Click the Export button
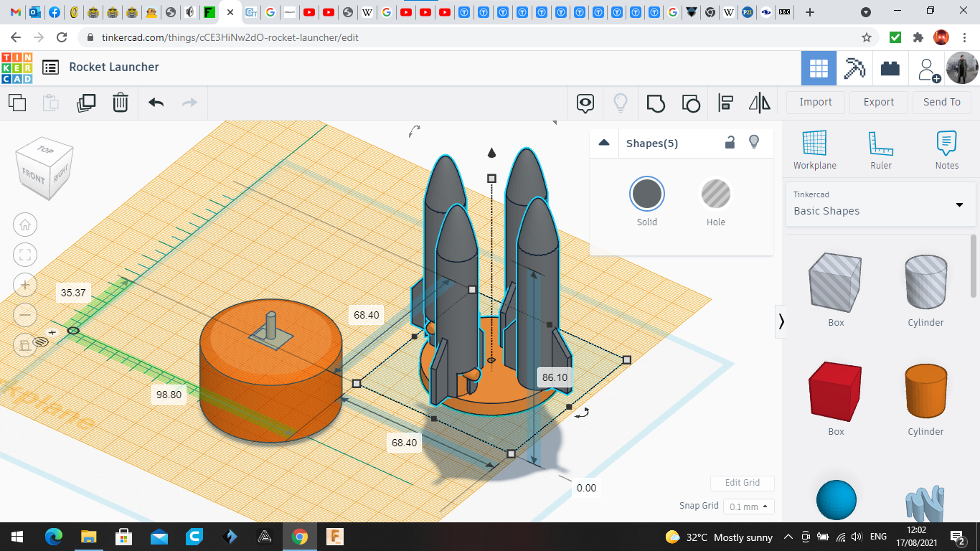The width and height of the screenshot is (980, 551). 879,103
